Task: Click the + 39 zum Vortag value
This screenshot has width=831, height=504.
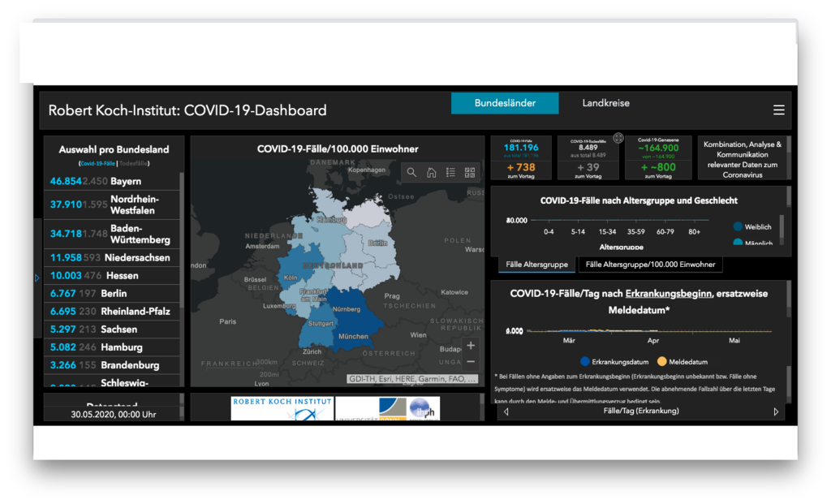Action: point(588,167)
